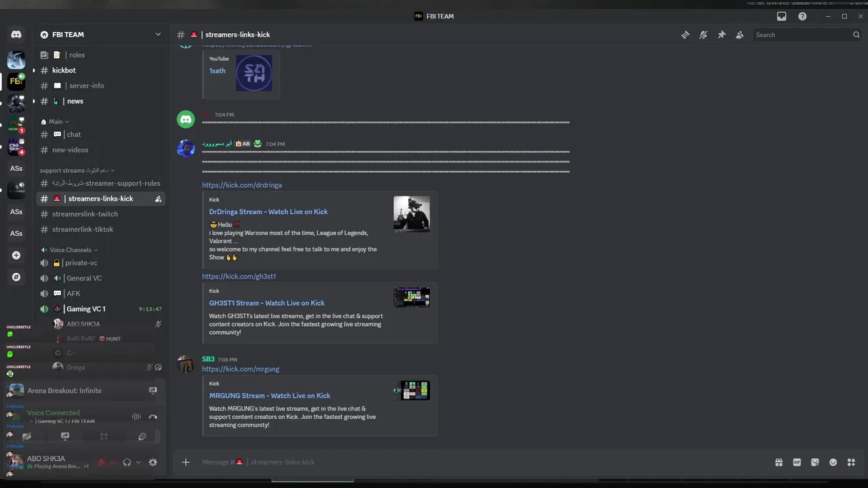Unmute the microphone in user panel
The width and height of the screenshot is (868, 488).
[102, 462]
